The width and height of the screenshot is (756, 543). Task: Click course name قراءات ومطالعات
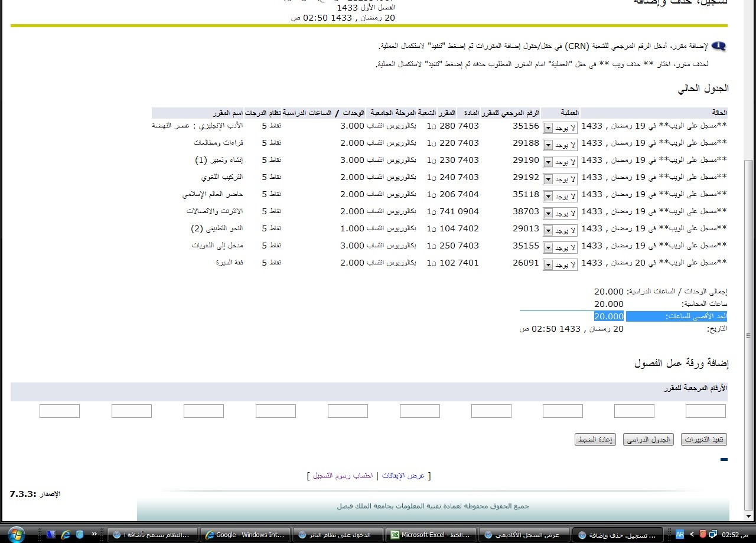[x=219, y=143]
